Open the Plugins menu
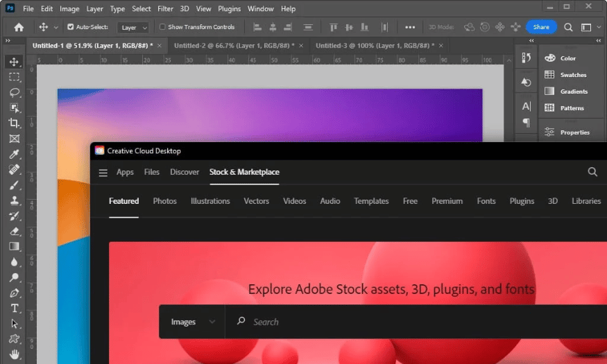607x364 pixels. coord(229,8)
